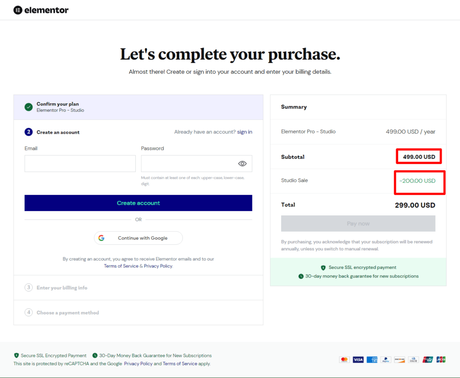
Task: Click the Email input field
Action: pyautogui.click(x=80, y=163)
